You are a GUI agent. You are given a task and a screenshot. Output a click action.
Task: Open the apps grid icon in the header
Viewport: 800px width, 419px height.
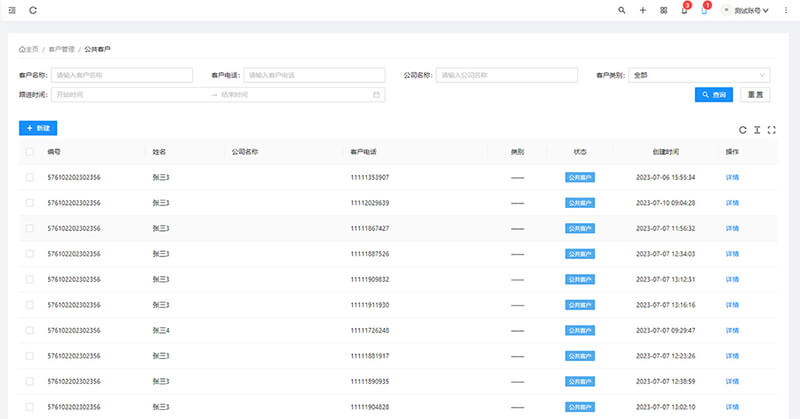(663, 10)
